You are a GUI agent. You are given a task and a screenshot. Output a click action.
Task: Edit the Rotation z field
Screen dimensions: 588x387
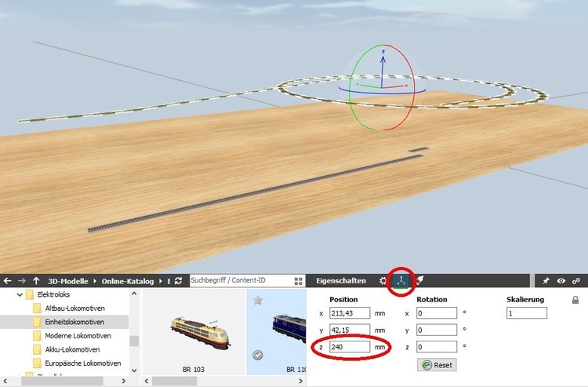point(437,347)
